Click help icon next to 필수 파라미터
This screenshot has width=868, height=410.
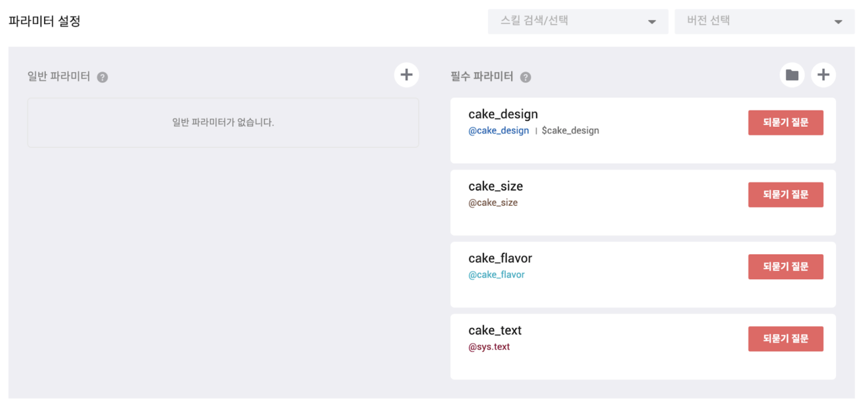(x=526, y=77)
